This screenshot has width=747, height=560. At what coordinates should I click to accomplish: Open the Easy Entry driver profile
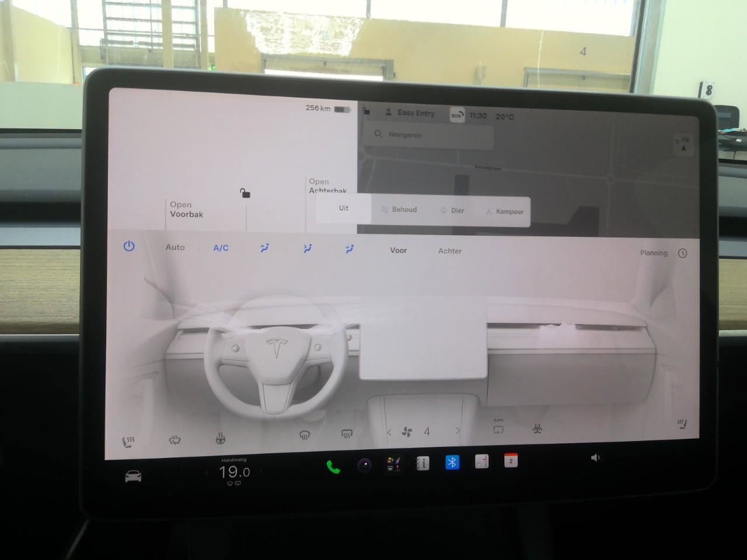(410, 113)
